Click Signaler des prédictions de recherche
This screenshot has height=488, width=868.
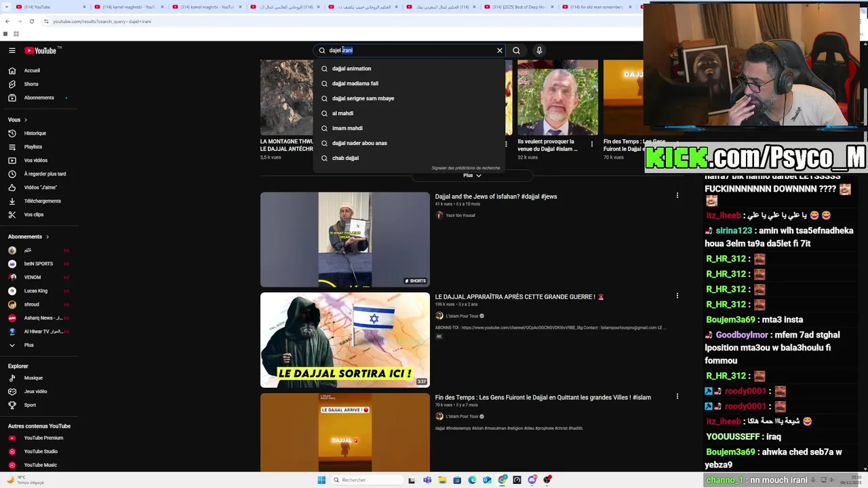click(466, 167)
